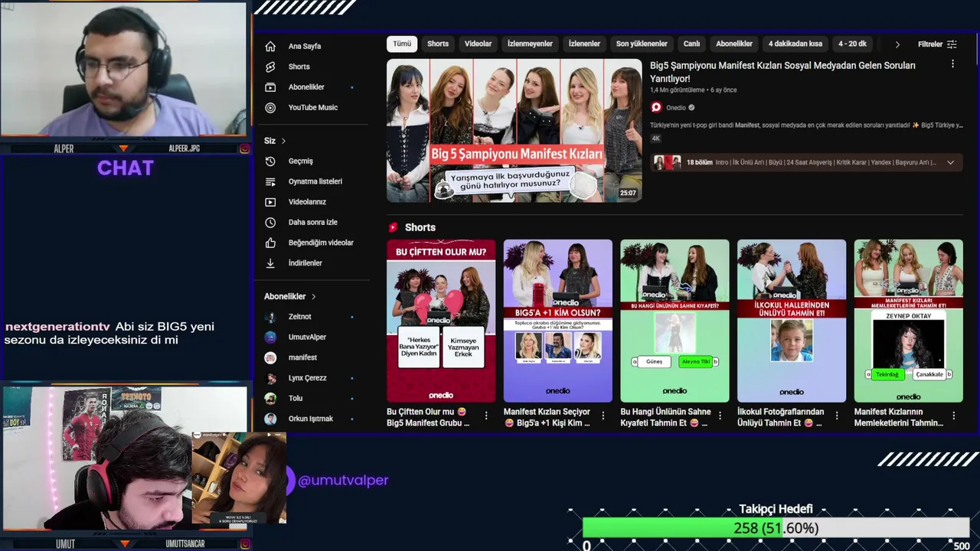The image size is (980, 551).
Task: Select the Videolar filter chip
Action: pos(479,44)
